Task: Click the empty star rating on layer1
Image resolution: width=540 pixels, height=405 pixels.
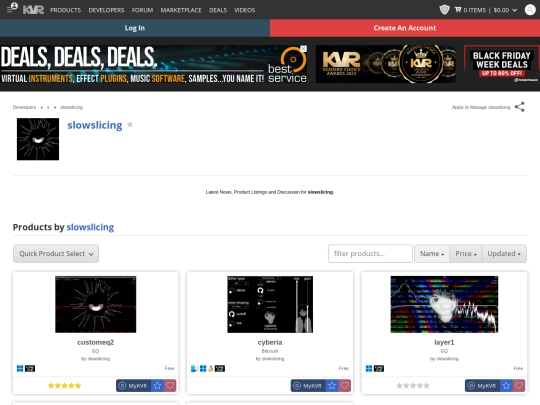Action: (413, 385)
